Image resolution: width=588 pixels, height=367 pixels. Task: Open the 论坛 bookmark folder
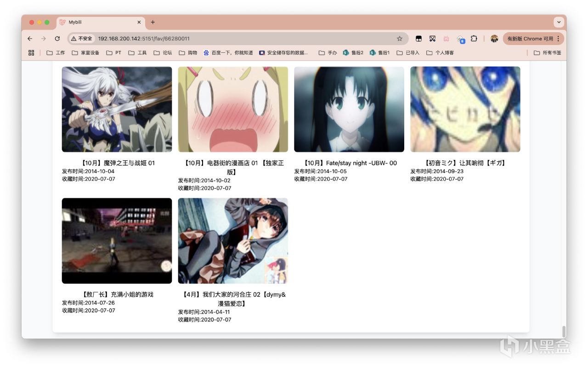[163, 53]
